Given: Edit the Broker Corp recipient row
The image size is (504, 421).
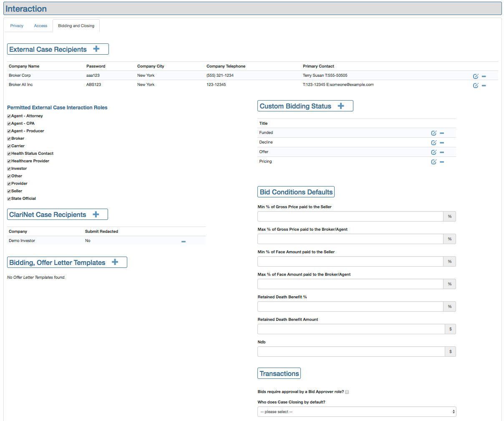Looking at the screenshot, I should (x=475, y=76).
